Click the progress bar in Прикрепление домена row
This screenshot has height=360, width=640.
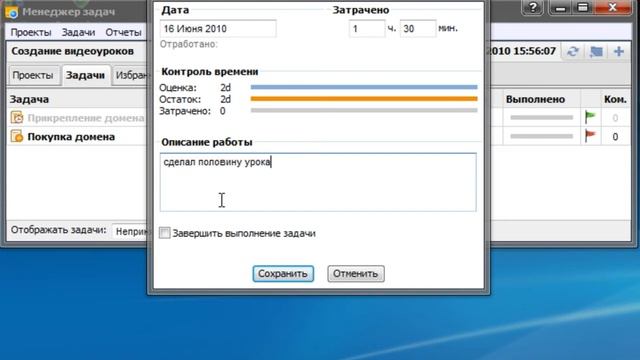542,118
